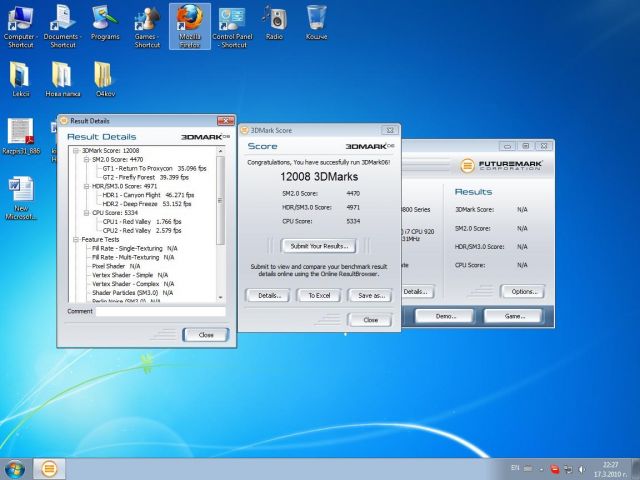Click the Game button in main window
640x480 pixels.
point(514,316)
